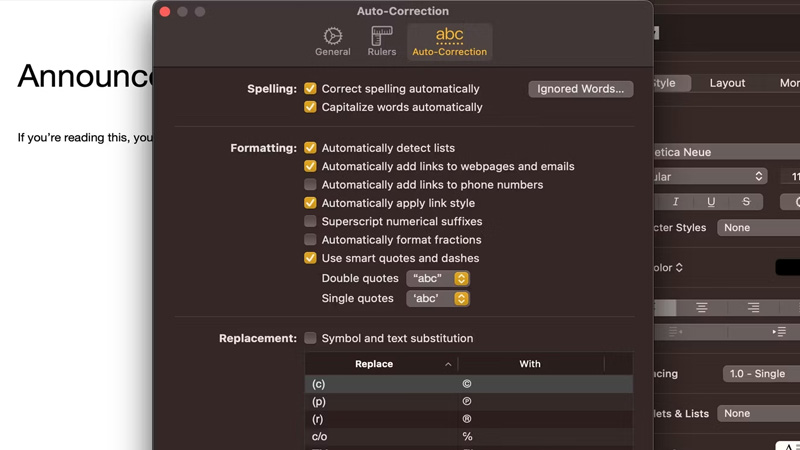Image resolution: width=800 pixels, height=450 pixels.
Task: Switch to the Layout tab
Action: point(727,83)
